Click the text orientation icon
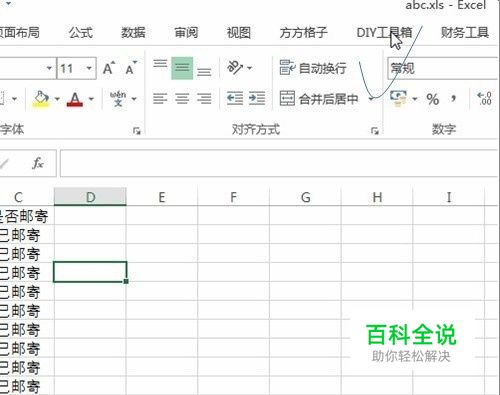This screenshot has height=395, width=500. [234, 68]
